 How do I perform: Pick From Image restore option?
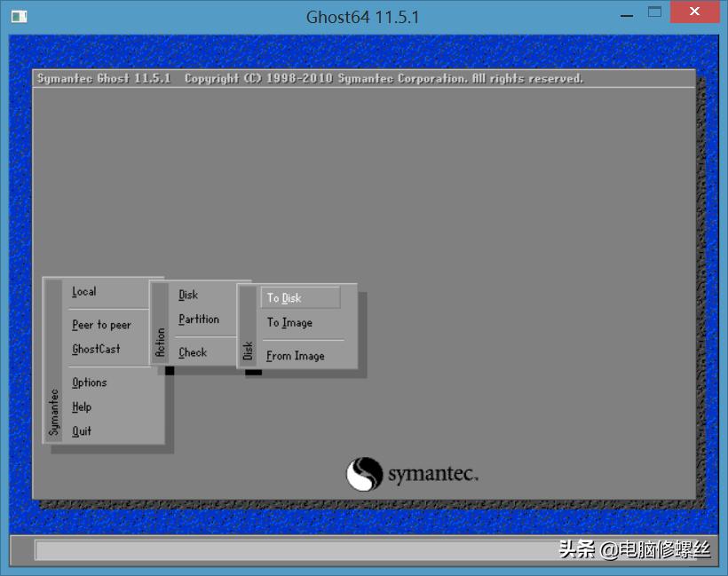click(296, 356)
